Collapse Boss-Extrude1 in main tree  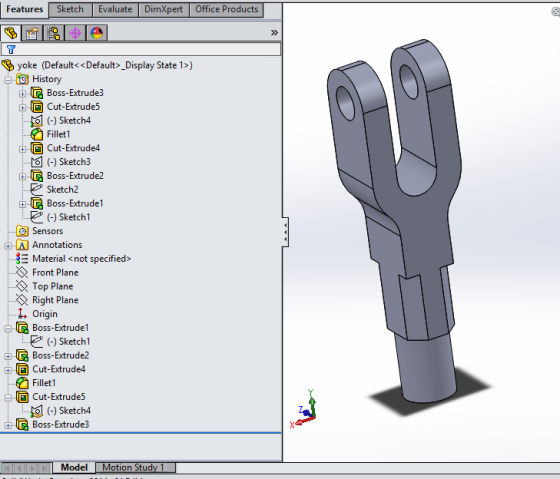point(8,329)
